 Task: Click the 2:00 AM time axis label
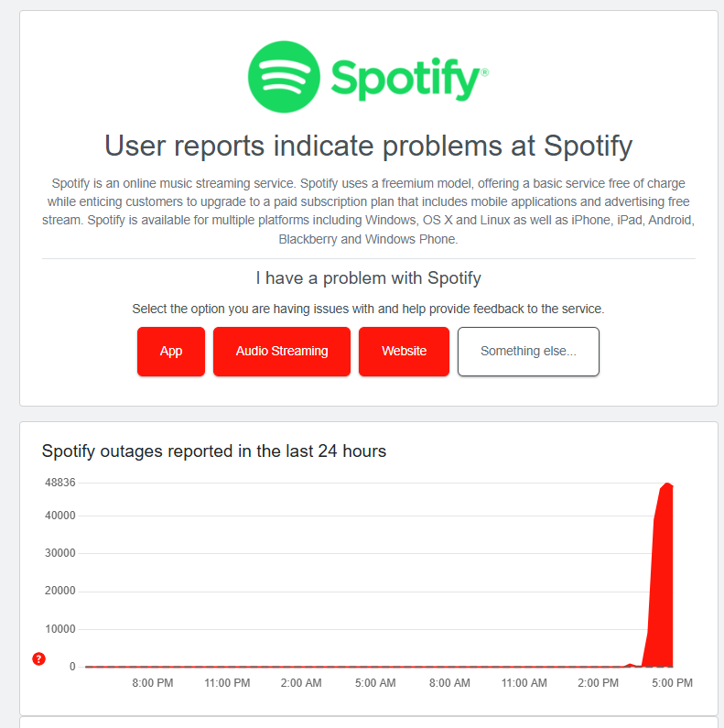pos(301,683)
